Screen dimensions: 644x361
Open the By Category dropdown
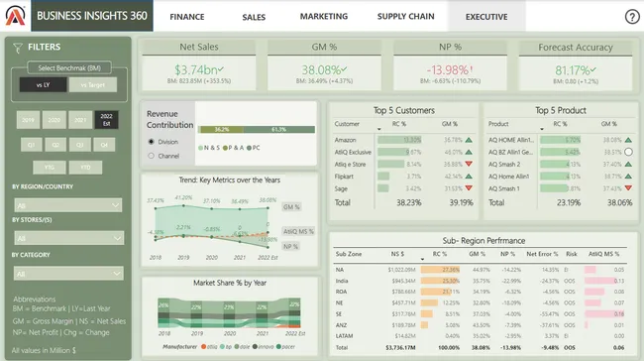click(x=68, y=274)
